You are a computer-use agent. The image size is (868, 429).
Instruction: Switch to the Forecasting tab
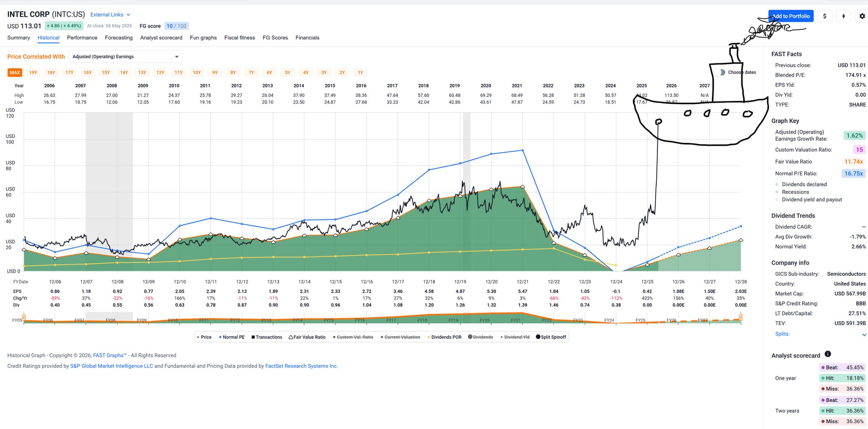coord(119,38)
